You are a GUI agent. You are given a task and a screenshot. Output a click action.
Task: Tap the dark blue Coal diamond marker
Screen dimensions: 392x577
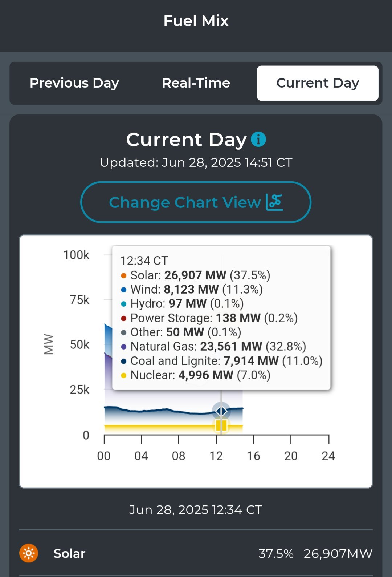point(221,411)
